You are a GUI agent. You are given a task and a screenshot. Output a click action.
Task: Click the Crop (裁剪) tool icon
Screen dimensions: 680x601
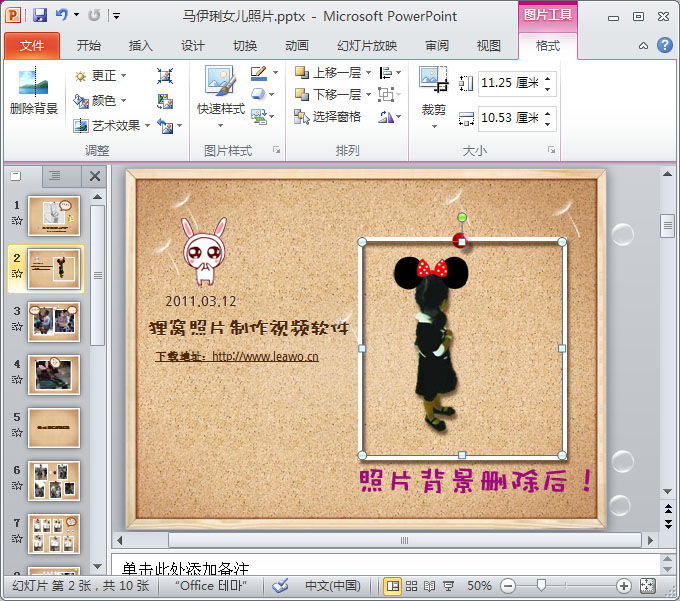point(433,79)
